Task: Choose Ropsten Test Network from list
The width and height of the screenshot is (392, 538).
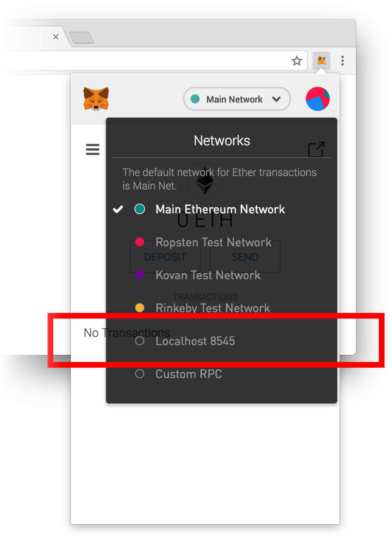Action: [213, 242]
